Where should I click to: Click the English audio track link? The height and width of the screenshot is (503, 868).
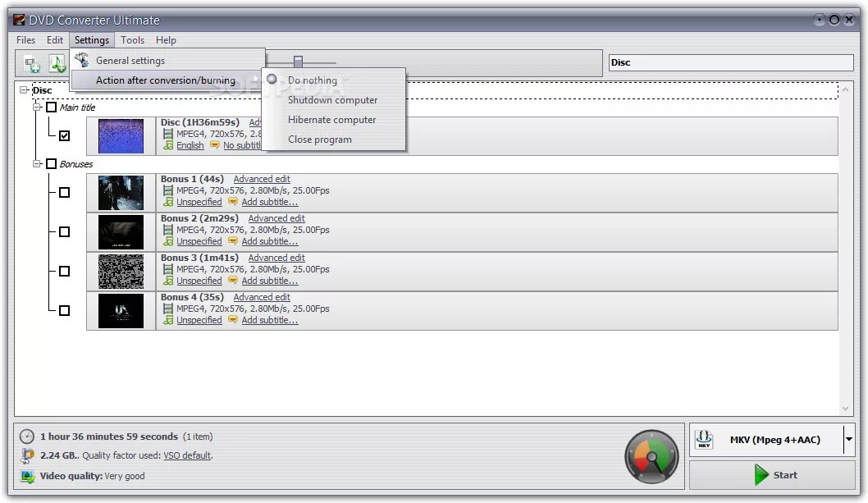click(x=190, y=145)
